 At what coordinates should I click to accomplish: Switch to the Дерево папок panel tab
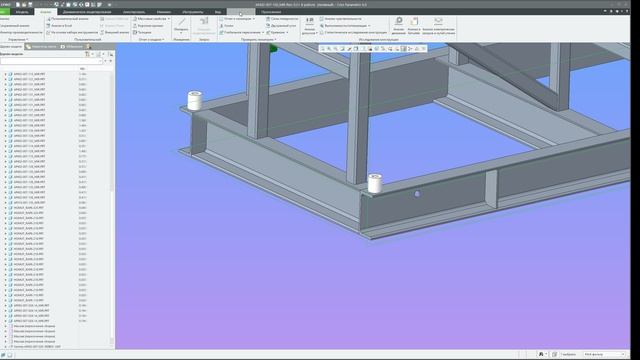click(41, 47)
